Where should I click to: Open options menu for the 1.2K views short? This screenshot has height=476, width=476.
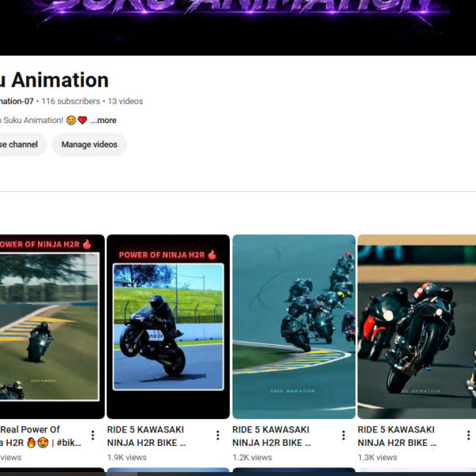pyautogui.click(x=344, y=436)
